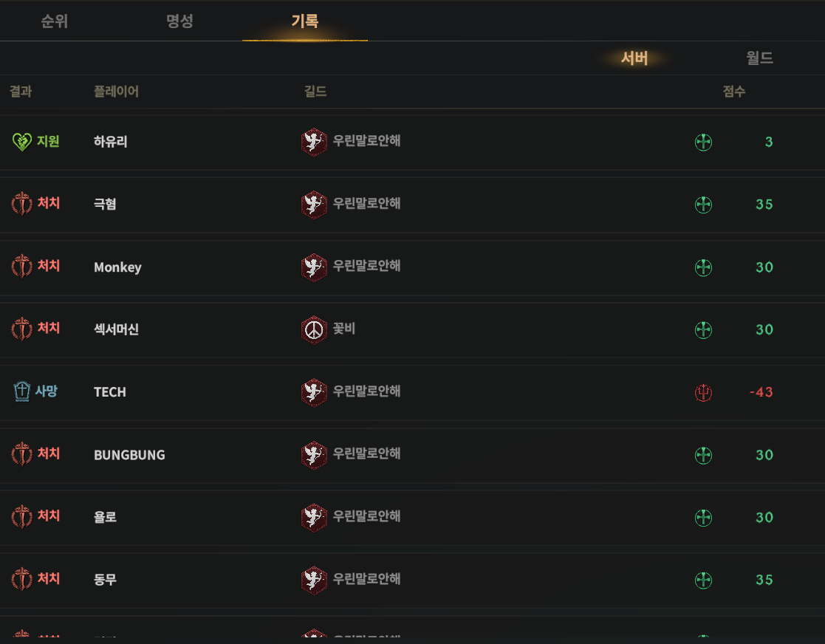Click the green heart 지원 icon
The width and height of the screenshot is (825, 644).
pos(22,142)
